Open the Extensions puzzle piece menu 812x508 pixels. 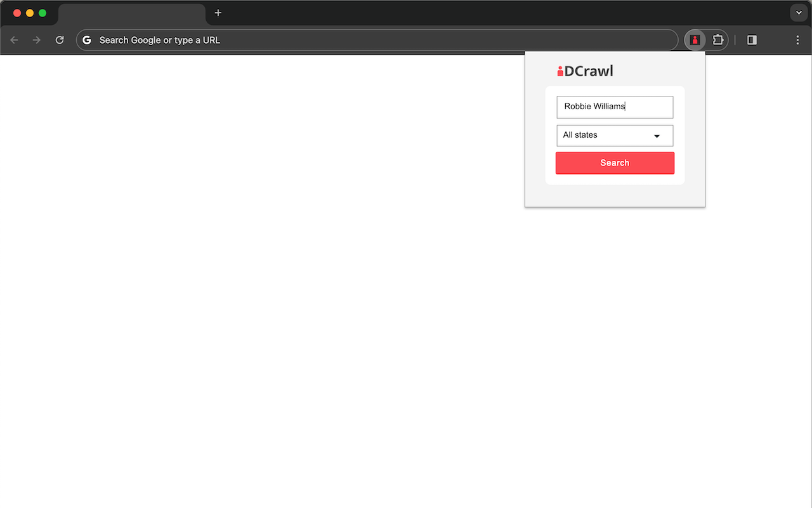pos(717,40)
